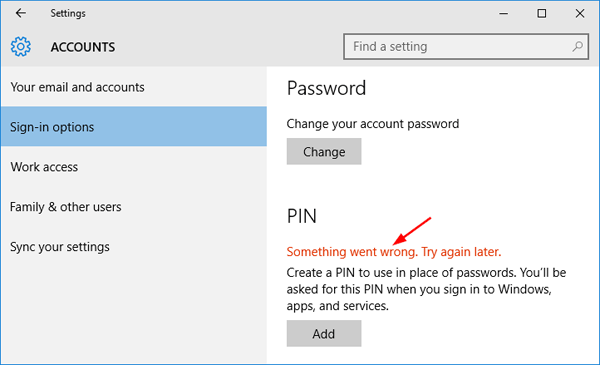Minimize the Settings window

tap(504, 13)
